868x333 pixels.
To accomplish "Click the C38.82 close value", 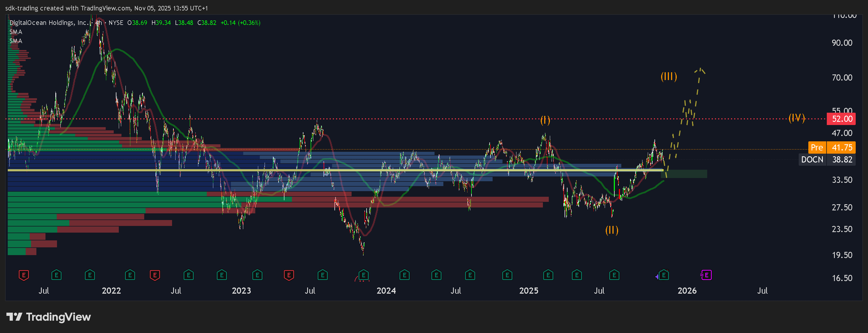I will [207, 22].
